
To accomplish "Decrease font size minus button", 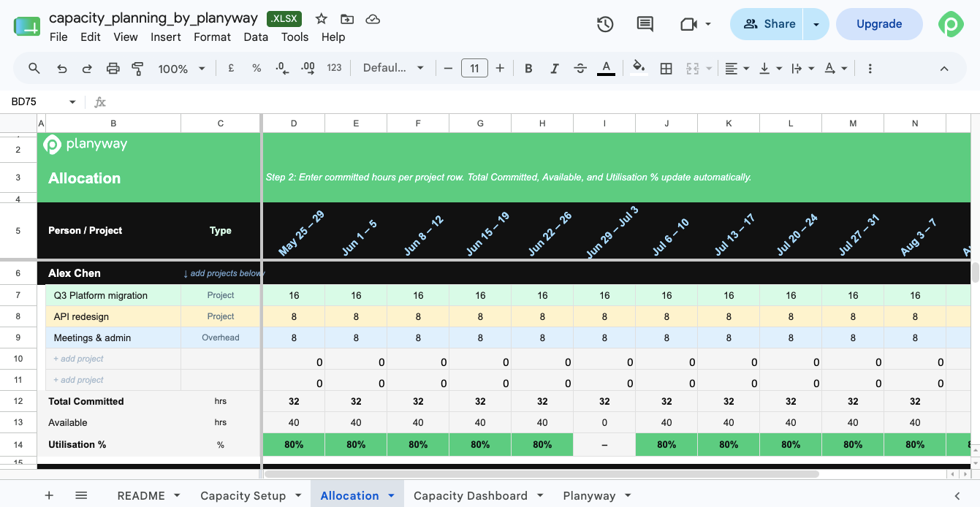I will tap(449, 68).
